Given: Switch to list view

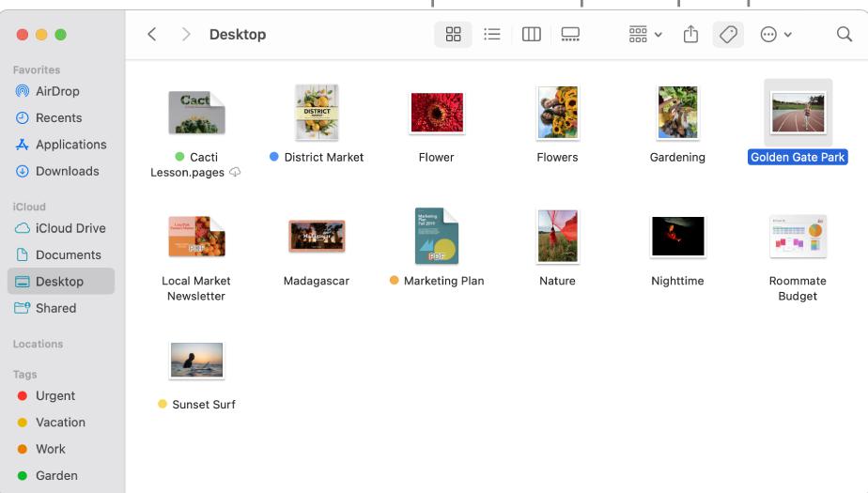Looking at the screenshot, I should pos(491,35).
